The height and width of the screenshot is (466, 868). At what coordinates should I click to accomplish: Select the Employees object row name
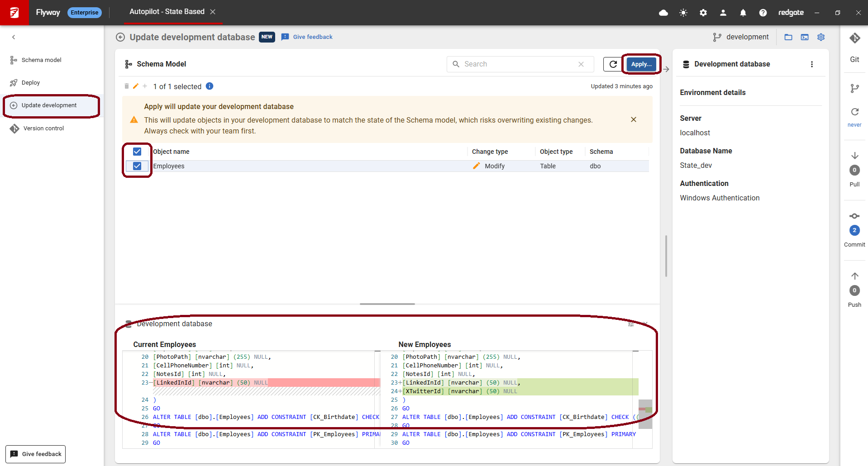(169, 166)
